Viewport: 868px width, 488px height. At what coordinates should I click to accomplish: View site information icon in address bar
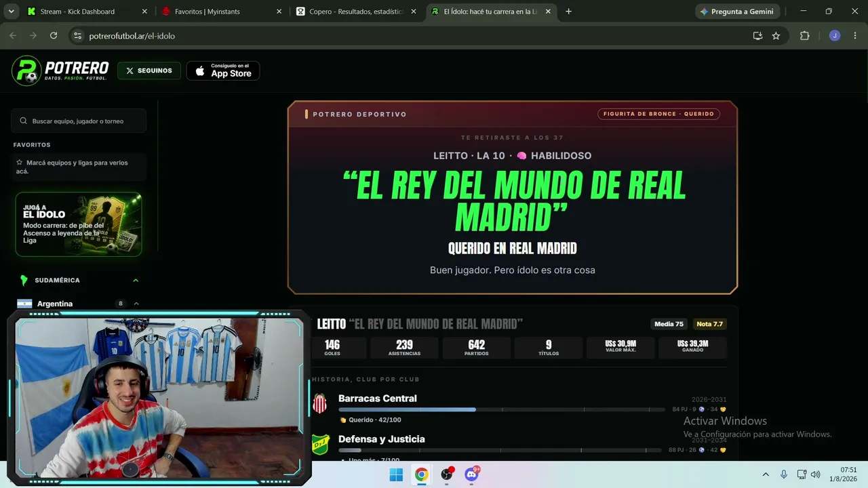(x=77, y=36)
